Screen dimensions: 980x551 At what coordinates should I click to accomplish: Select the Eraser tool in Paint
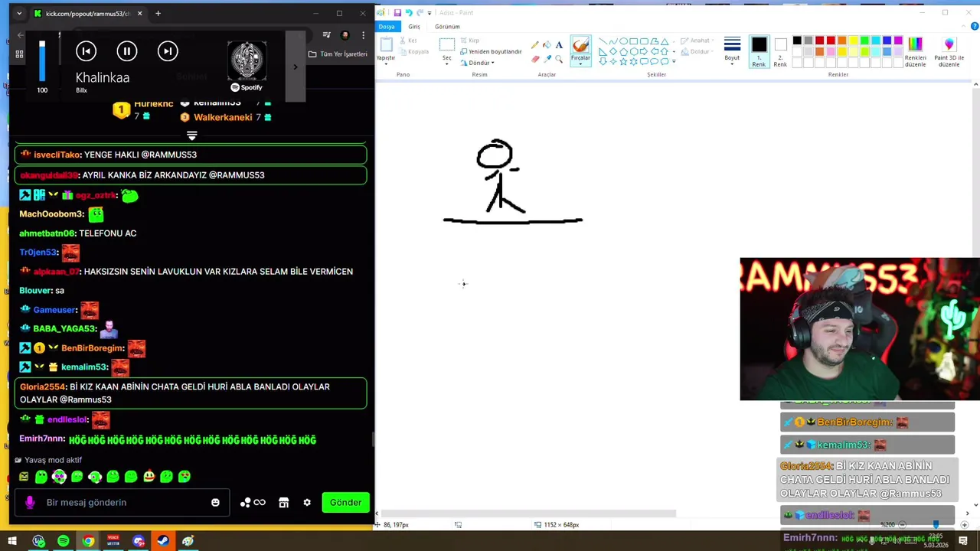tap(535, 59)
